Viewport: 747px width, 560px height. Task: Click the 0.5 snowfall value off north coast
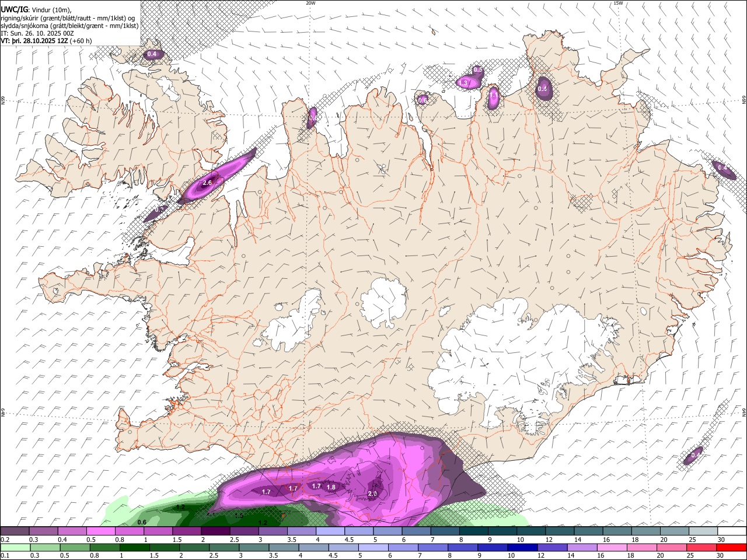(x=477, y=70)
